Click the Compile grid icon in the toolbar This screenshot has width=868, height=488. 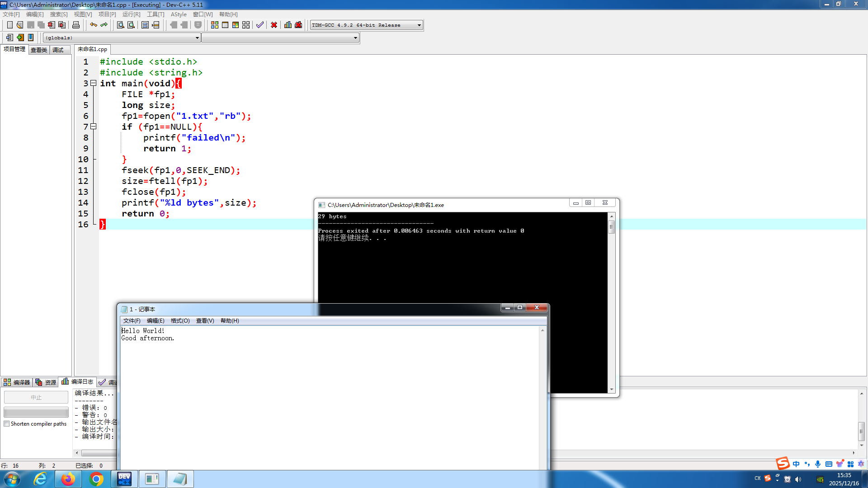(x=215, y=25)
